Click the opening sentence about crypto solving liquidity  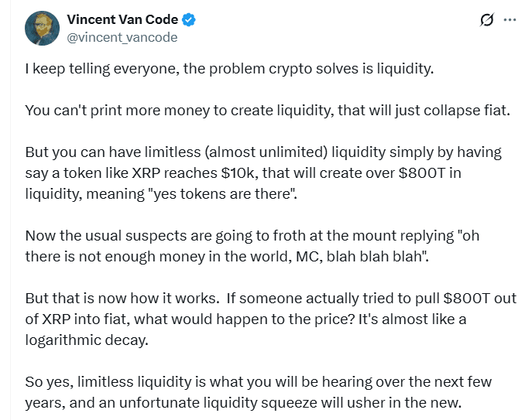(x=229, y=69)
